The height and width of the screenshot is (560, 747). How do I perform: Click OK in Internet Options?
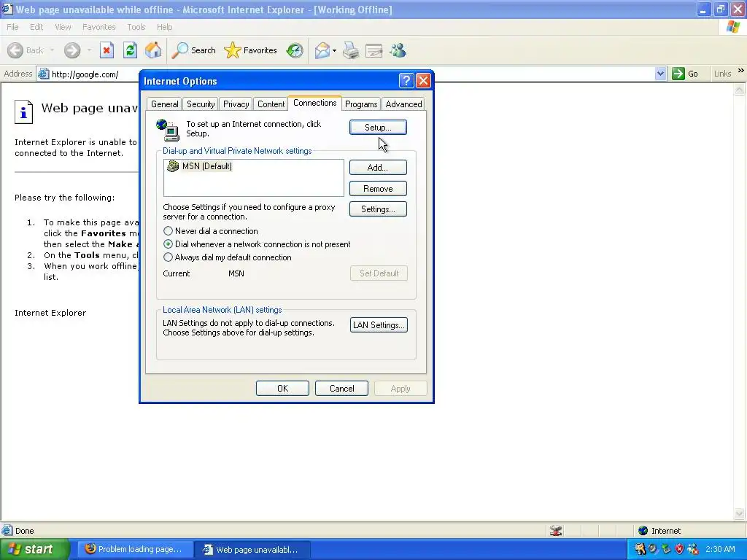click(282, 388)
